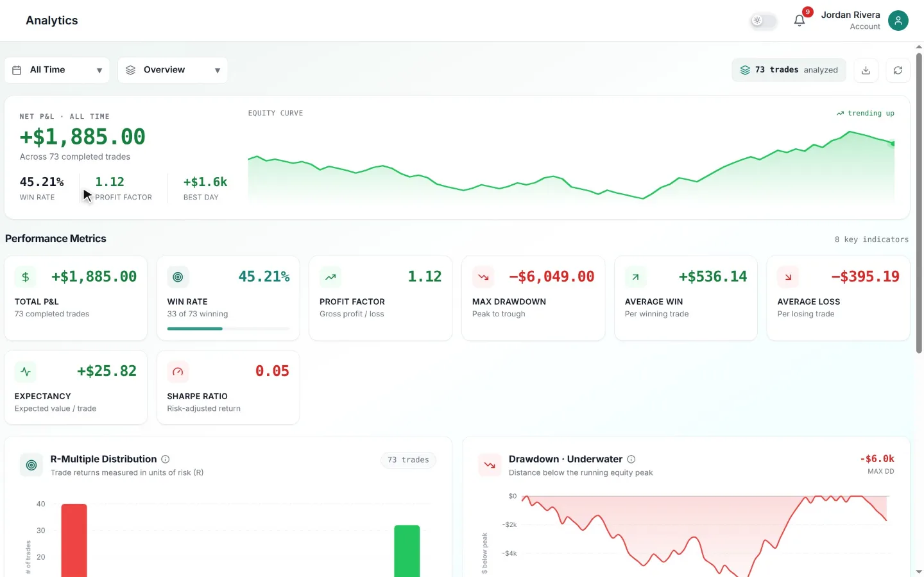Click the +$25.82 Expectancy value
Viewport: 924px width, 577px height.
(x=107, y=371)
